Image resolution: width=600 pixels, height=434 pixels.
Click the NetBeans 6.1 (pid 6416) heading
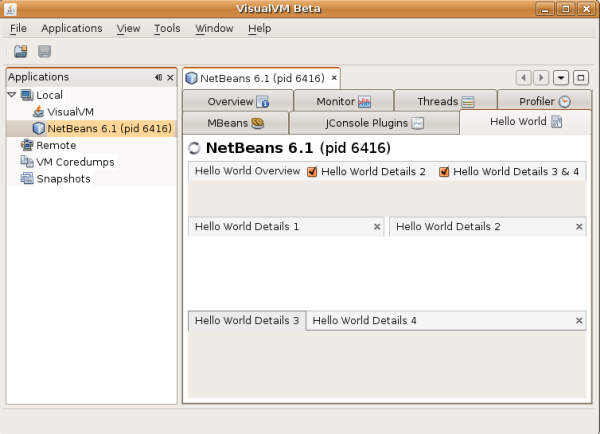pos(298,148)
